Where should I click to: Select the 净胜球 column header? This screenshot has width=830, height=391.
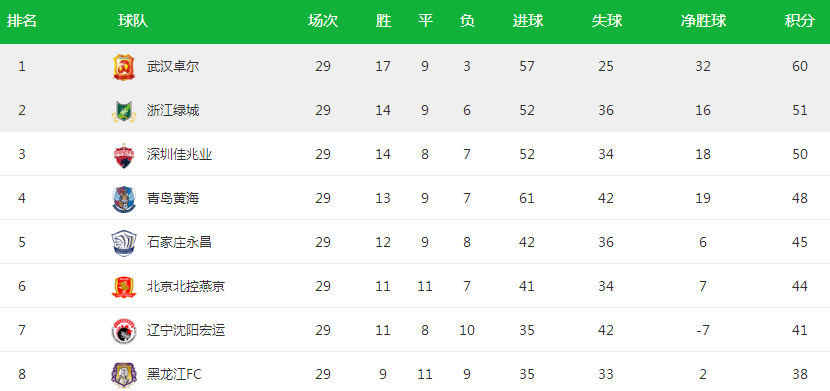[x=703, y=21]
